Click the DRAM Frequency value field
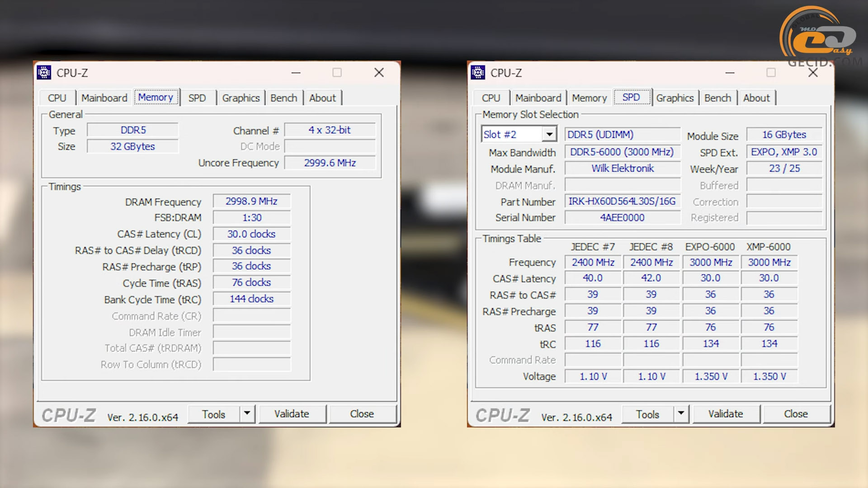Viewport: 868px width, 488px height. [x=252, y=202]
